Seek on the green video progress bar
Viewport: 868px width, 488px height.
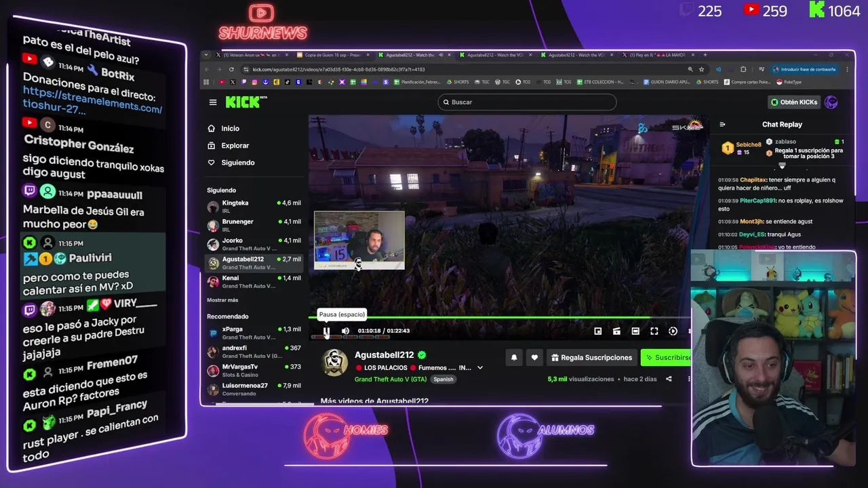500,317
